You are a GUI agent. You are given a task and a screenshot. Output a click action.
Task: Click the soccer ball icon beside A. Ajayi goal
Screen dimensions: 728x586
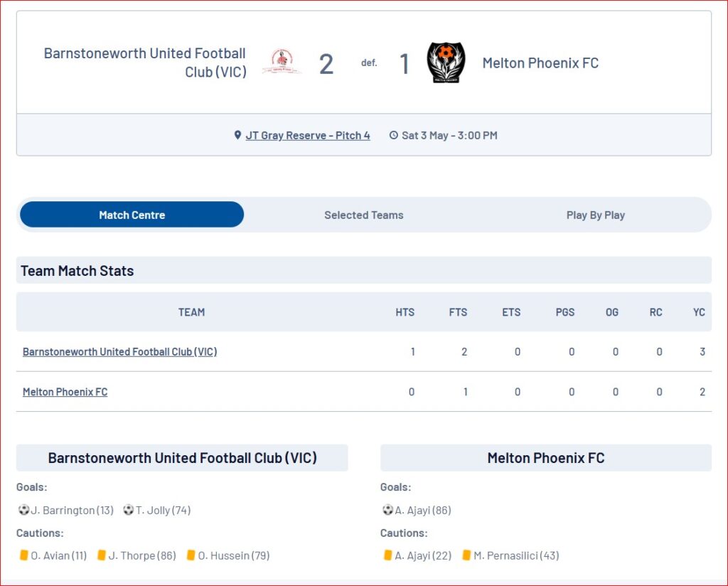387,510
